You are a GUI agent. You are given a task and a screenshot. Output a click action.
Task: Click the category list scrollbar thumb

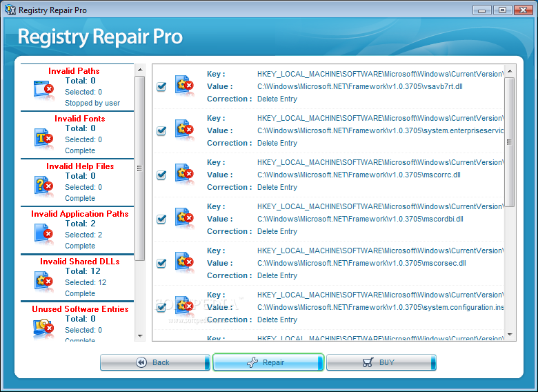click(139, 168)
